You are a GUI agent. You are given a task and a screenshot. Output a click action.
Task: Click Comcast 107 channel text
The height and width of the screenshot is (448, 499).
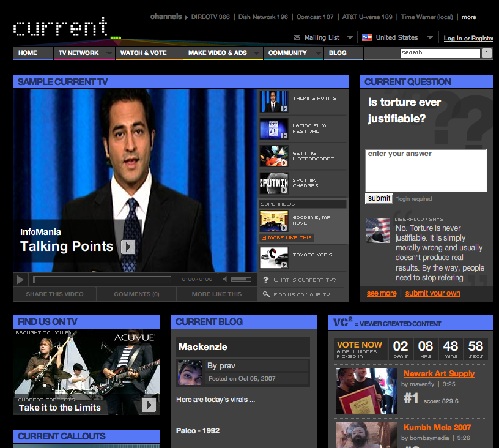coord(315,17)
